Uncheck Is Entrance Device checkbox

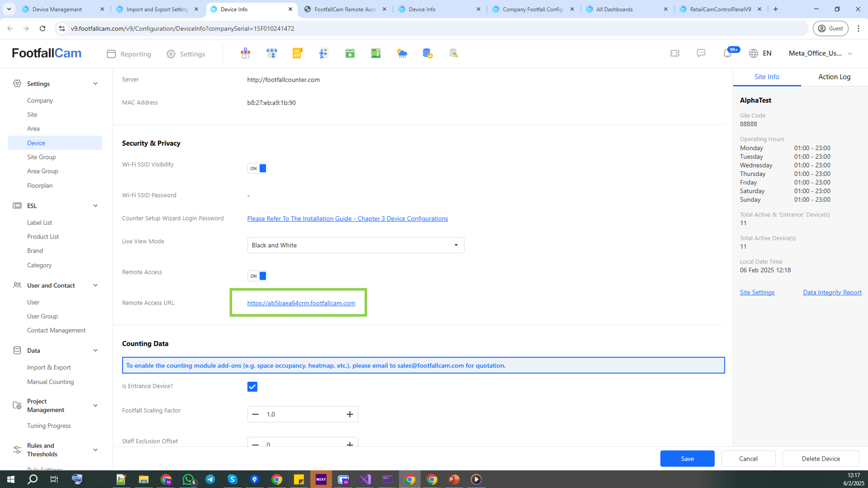(252, 386)
